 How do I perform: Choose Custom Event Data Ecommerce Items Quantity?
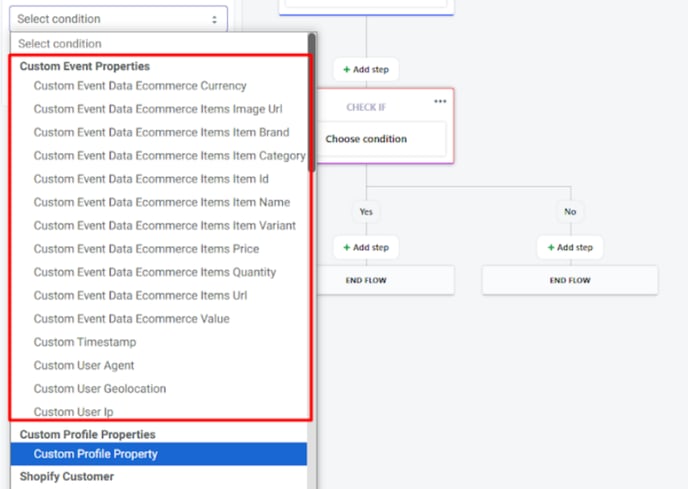(154, 272)
